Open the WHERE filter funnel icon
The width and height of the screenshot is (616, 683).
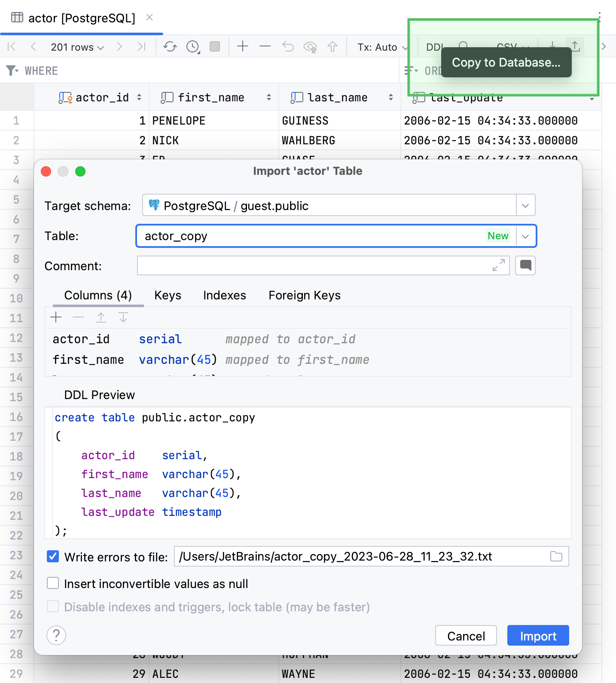pos(12,70)
